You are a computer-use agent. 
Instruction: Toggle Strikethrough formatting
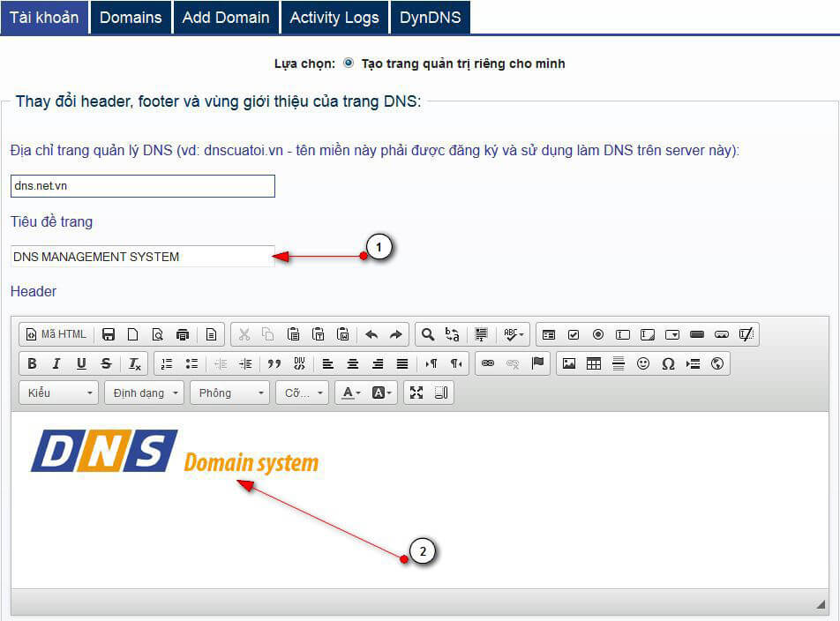coord(106,364)
